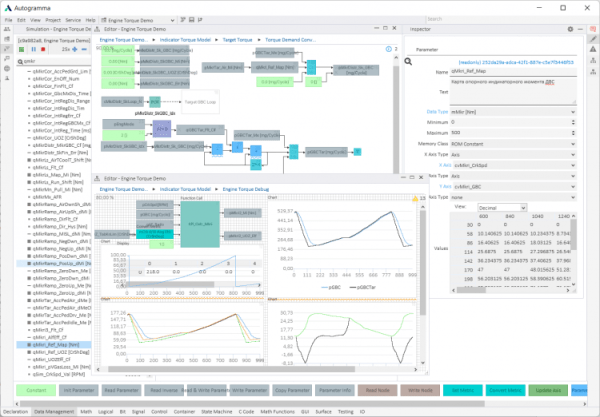Switch to the Math palette tab
The width and height of the screenshot is (600, 417).
pos(86,412)
